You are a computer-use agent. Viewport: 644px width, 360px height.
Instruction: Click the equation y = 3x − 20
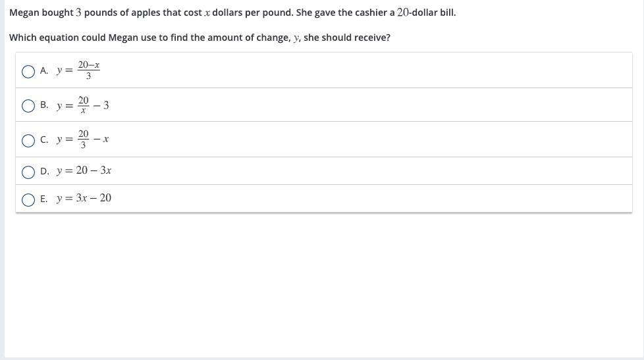point(84,198)
